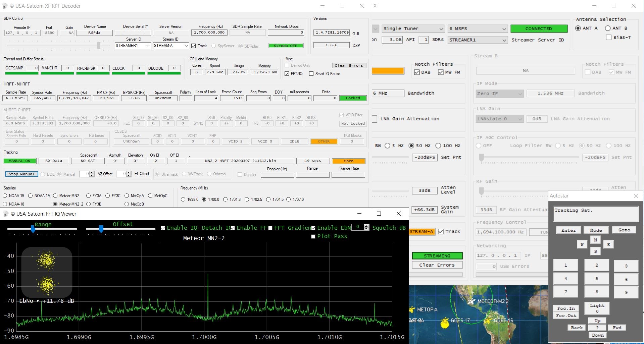Click Clear Errors in the Misc panel

tap(349, 65)
